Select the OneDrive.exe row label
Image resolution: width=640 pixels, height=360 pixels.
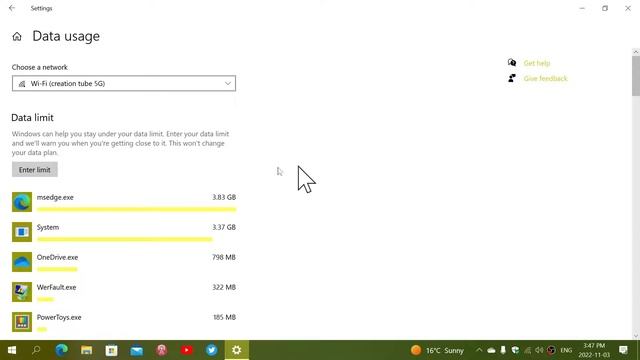coord(57,258)
